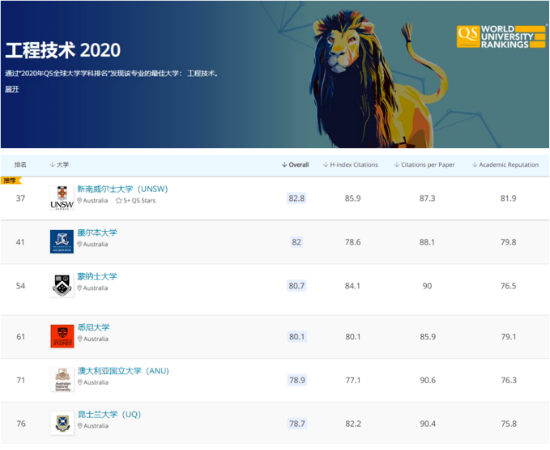Open 昆士兰大学 (UQ) link
This screenshot has height=450, width=550.
[109, 414]
